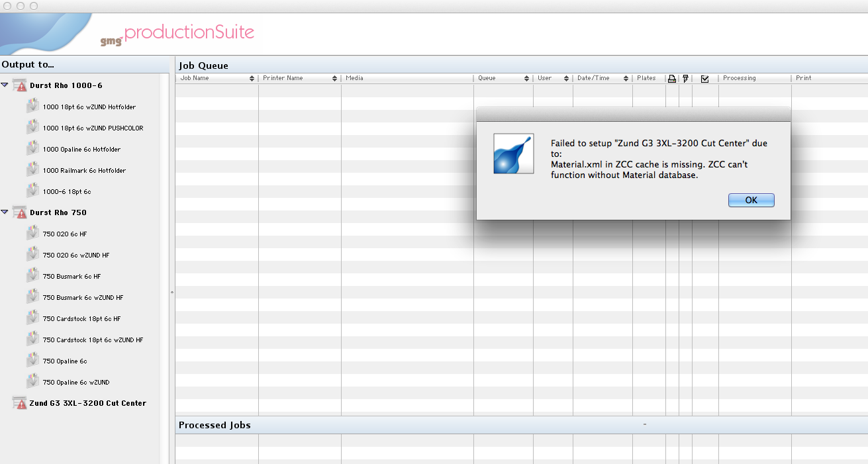Screen dimensions: 868x464
Task: Select the 750 020 6c wZUND HF text
Action: coord(76,255)
